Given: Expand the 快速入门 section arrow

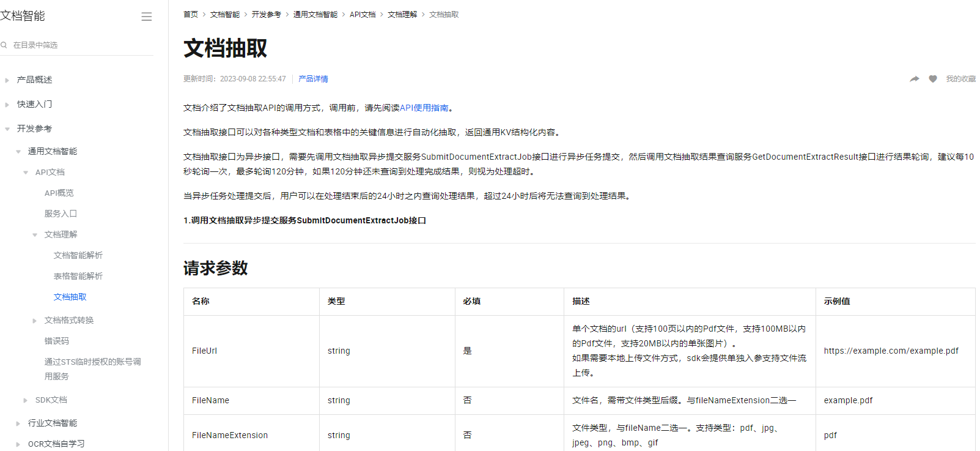Looking at the screenshot, I should click(7, 105).
